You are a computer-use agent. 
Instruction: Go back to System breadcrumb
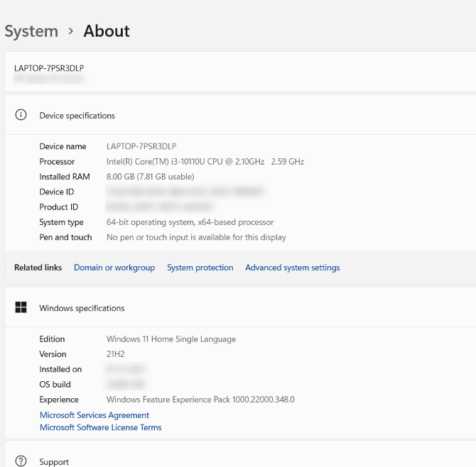tap(31, 31)
